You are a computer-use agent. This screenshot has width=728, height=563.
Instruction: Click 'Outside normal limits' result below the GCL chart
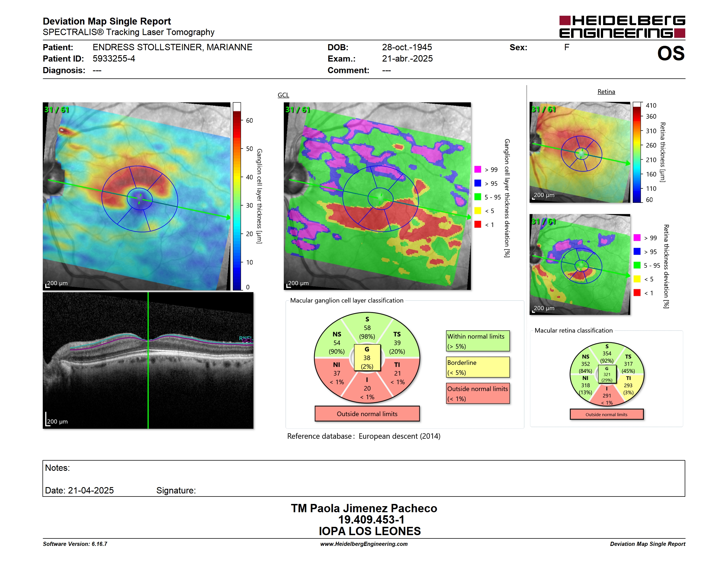tap(367, 414)
